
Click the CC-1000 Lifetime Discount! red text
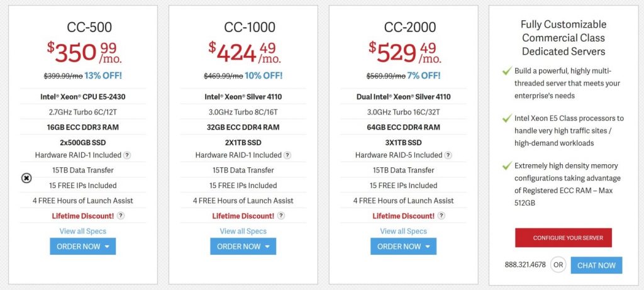243,216
